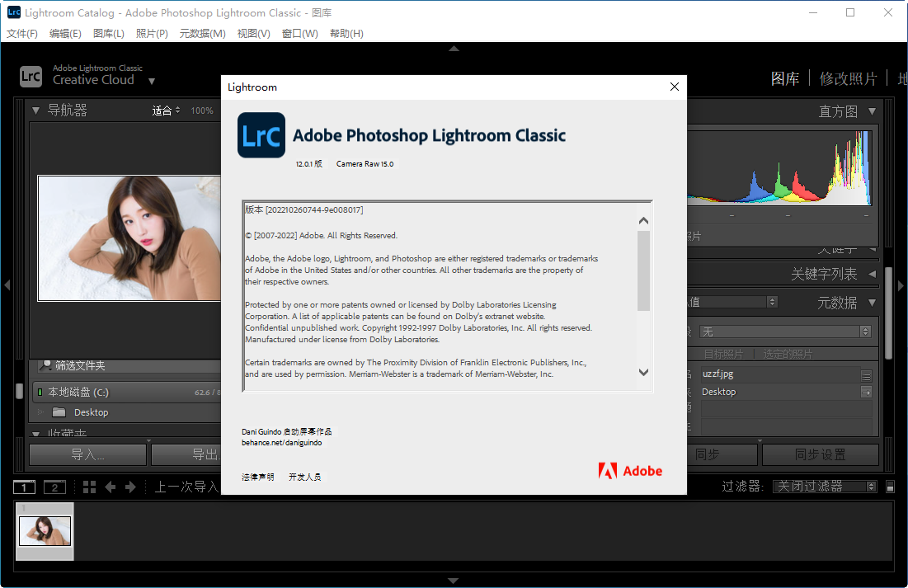The height and width of the screenshot is (588, 908).
Task: Click the 同步 button
Action: point(722,454)
